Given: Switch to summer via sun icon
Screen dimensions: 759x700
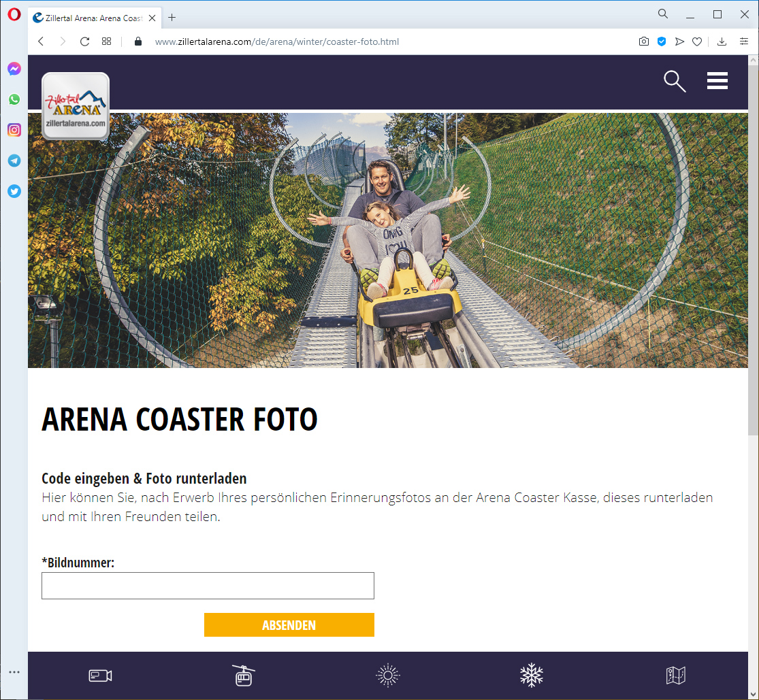Looking at the screenshot, I should coord(388,676).
